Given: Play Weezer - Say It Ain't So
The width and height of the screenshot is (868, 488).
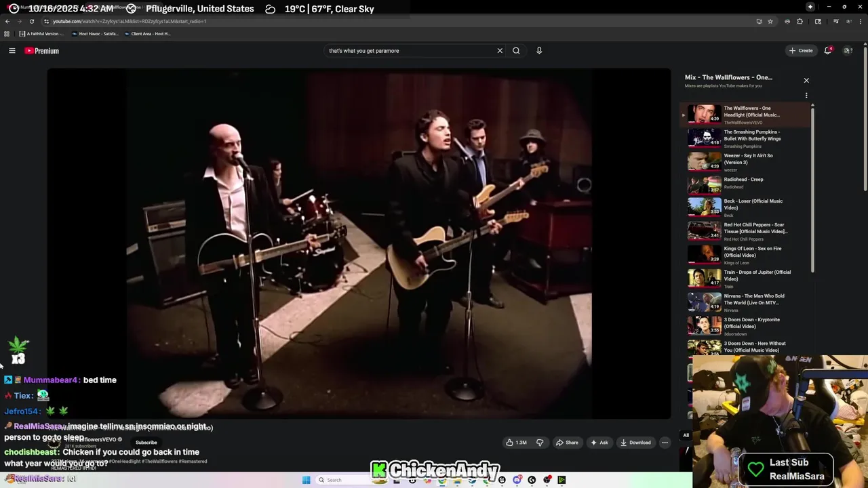Looking at the screenshot, I should 746,162.
